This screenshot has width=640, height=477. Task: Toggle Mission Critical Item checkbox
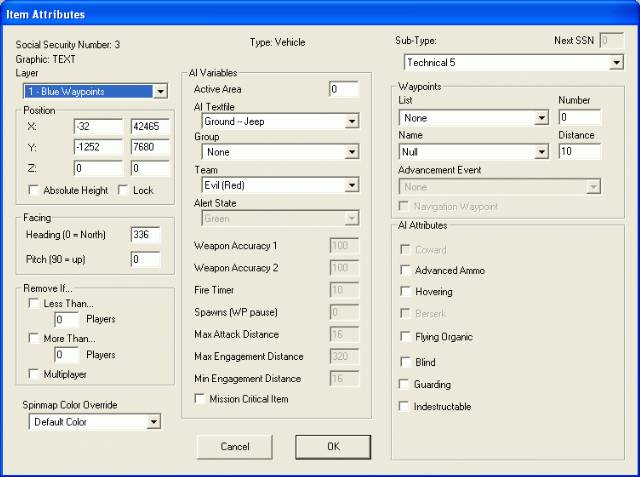coord(200,399)
